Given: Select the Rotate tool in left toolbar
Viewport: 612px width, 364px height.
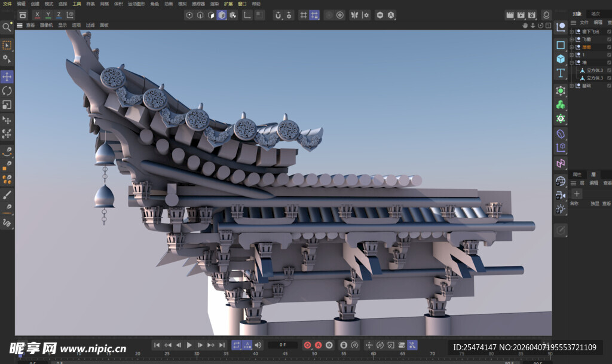Looking at the screenshot, I should (x=7, y=91).
